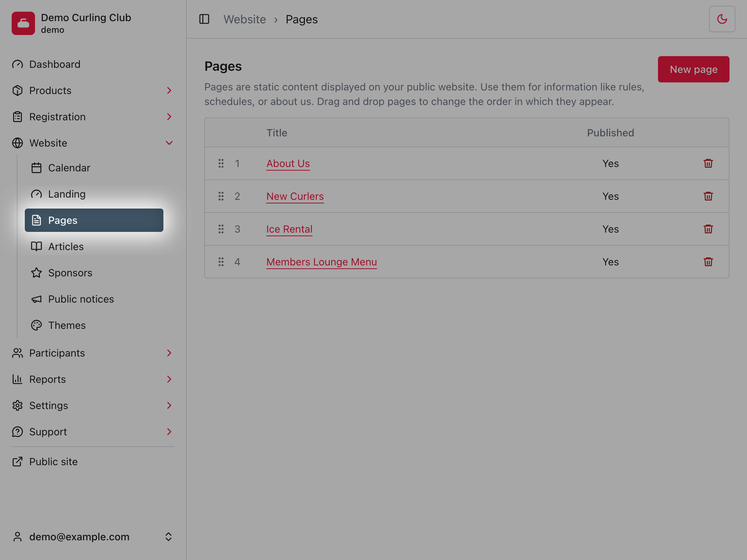Viewport: 747px width, 560px height.
Task: Open the Articles section
Action: 94,246
